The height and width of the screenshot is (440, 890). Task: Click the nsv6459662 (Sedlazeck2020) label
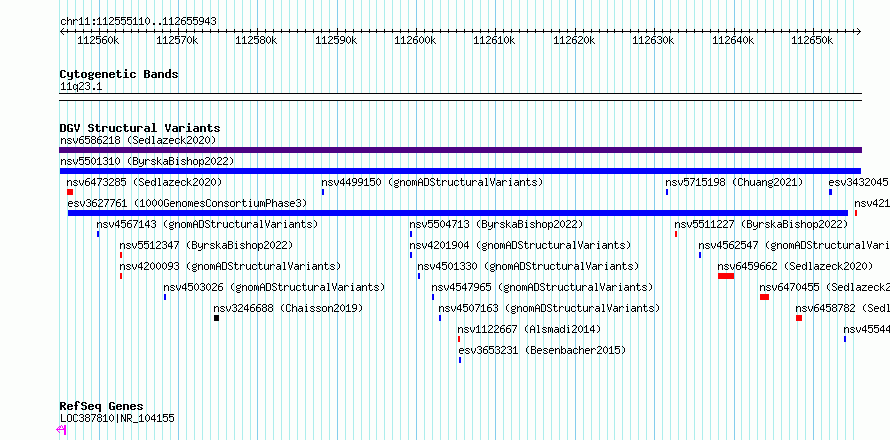(x=795, y=266)
